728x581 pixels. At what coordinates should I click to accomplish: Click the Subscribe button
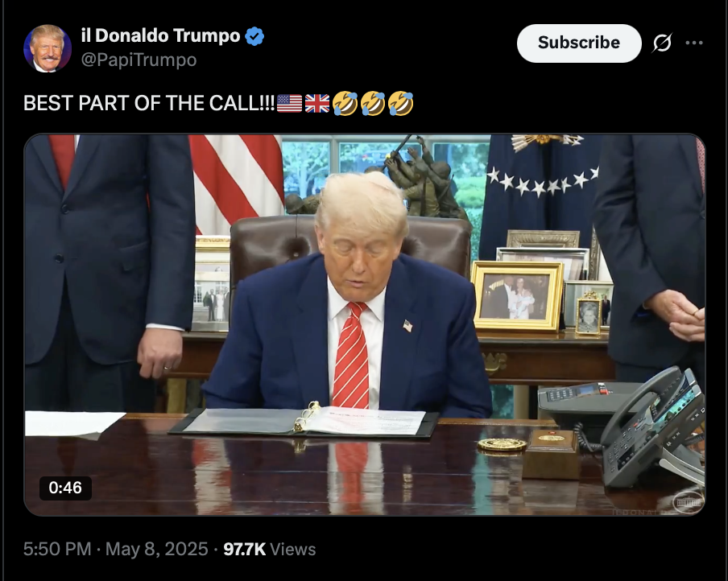point(579,43)
